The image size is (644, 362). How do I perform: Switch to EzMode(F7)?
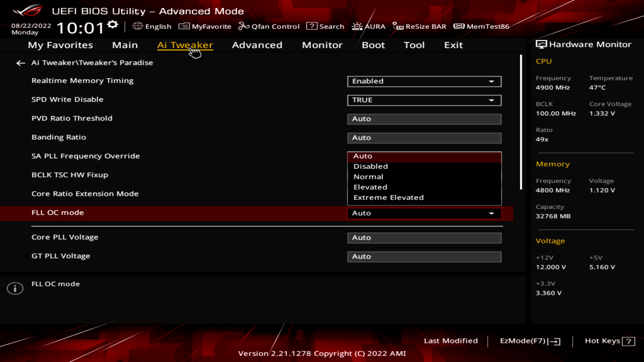[530, 341]
